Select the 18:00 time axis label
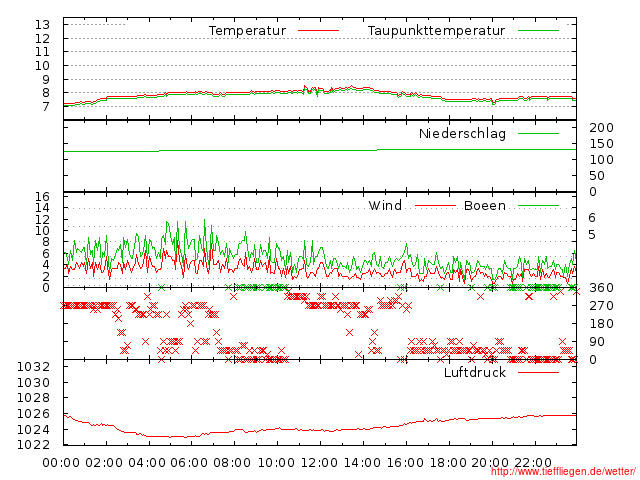This screenshot has width=640, height=480. pyautogui.click(x=449, y=463)
